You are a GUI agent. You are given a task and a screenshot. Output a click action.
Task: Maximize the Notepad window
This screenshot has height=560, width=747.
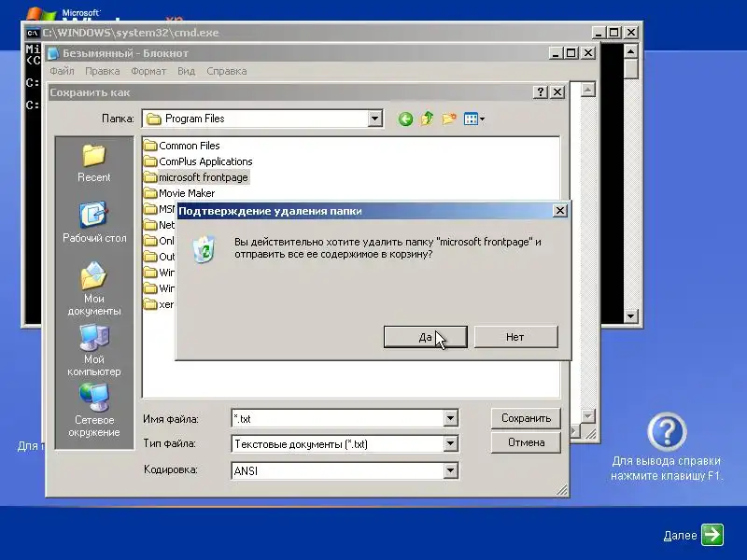(571, 53)
